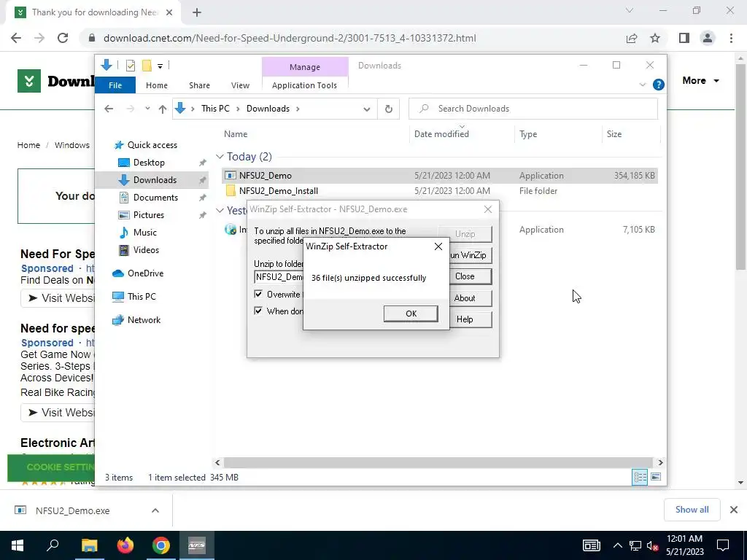The width and height of the screenshot is (747, 560).
Task: Click the Run WinZip button
Action: point(469,255)
